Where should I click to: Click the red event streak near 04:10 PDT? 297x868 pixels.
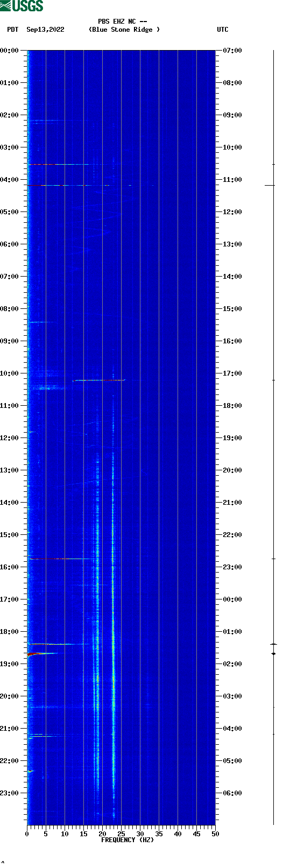[x=67, y=185]
